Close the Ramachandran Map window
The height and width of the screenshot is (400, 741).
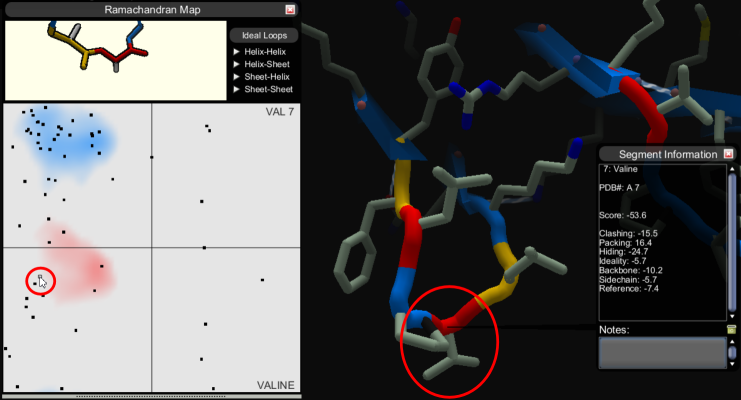pyautogui.click(x=290, y=9)
